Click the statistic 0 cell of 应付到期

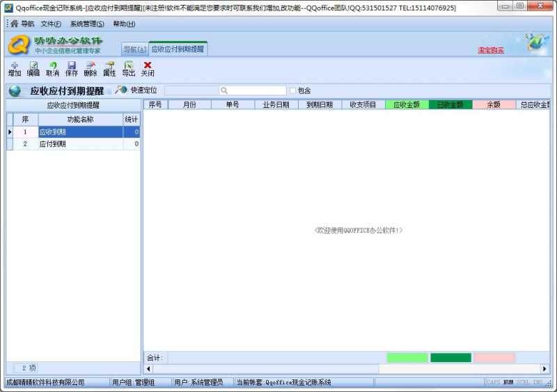coord(132,144)
